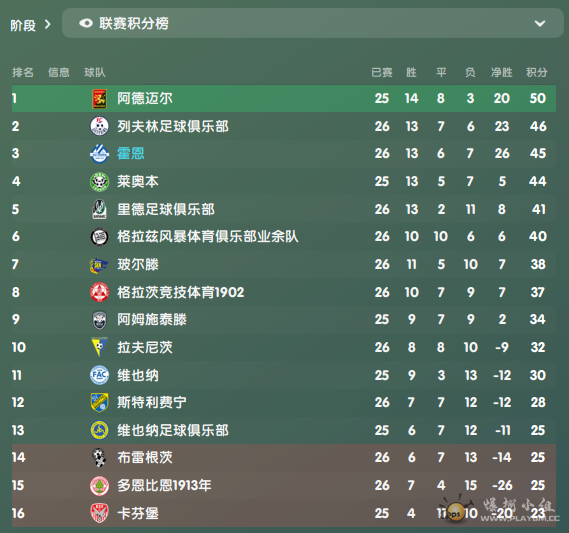
Task: Sort table by 积分 column header
Action: click(x=537, y=72)
